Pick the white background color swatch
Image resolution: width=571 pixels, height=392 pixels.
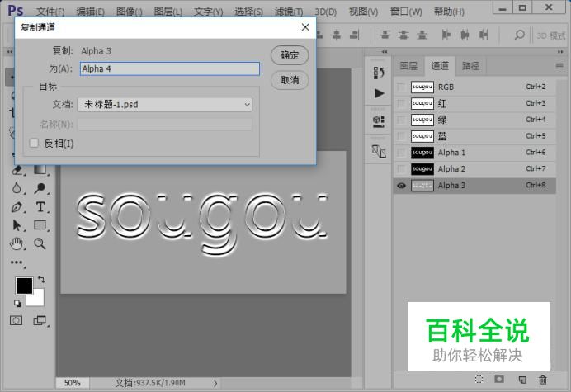click(x=37, y=300)
